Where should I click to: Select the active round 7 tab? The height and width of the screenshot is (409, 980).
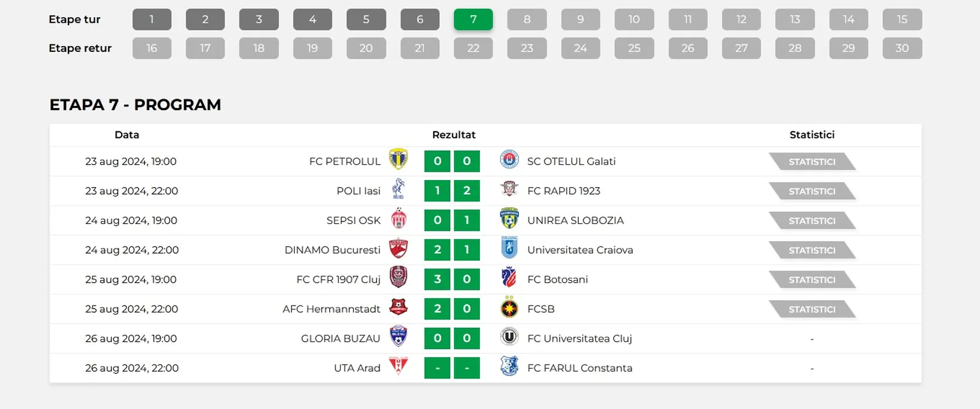pos(473,19)
